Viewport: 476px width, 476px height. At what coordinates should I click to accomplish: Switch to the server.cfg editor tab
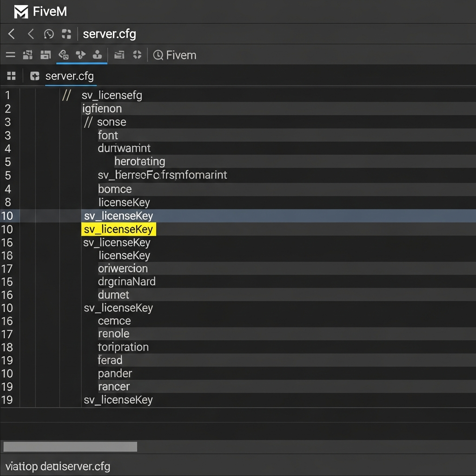point(70,76)
